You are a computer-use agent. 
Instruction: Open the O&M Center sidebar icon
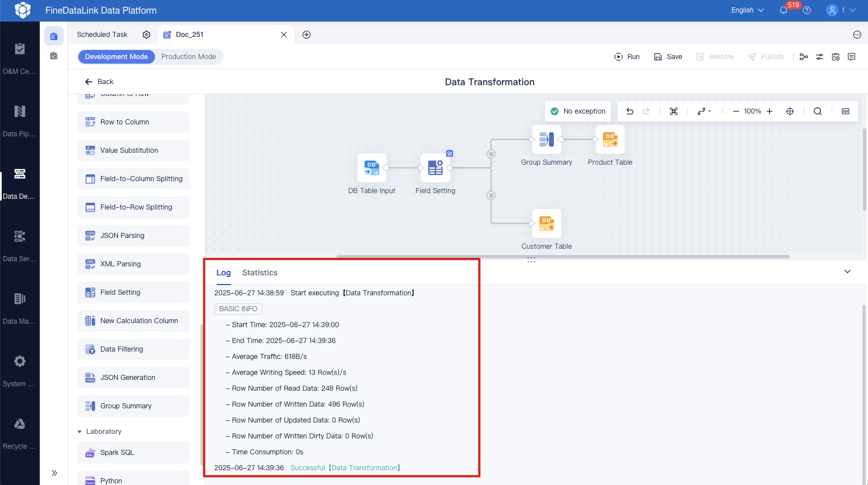(19, 49)
